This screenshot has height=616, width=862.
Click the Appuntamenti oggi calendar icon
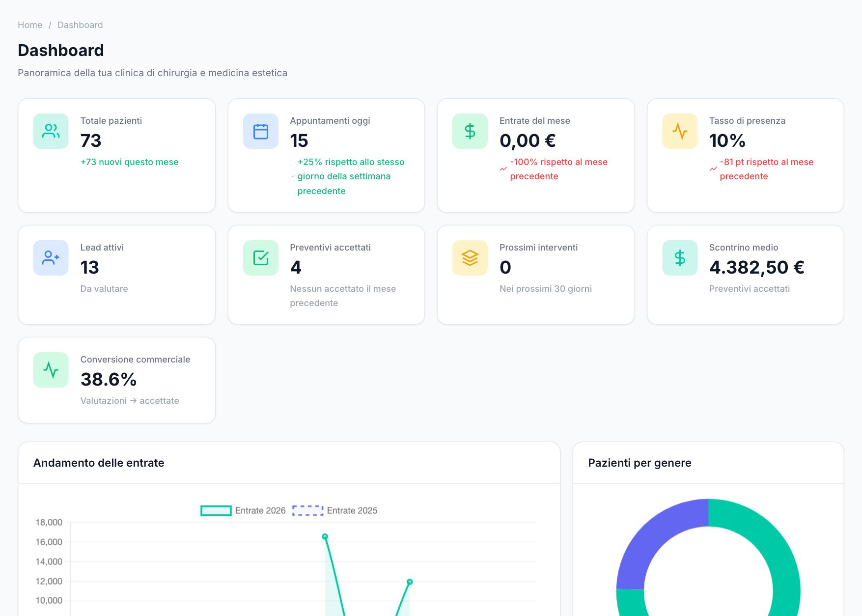[261, 131]
